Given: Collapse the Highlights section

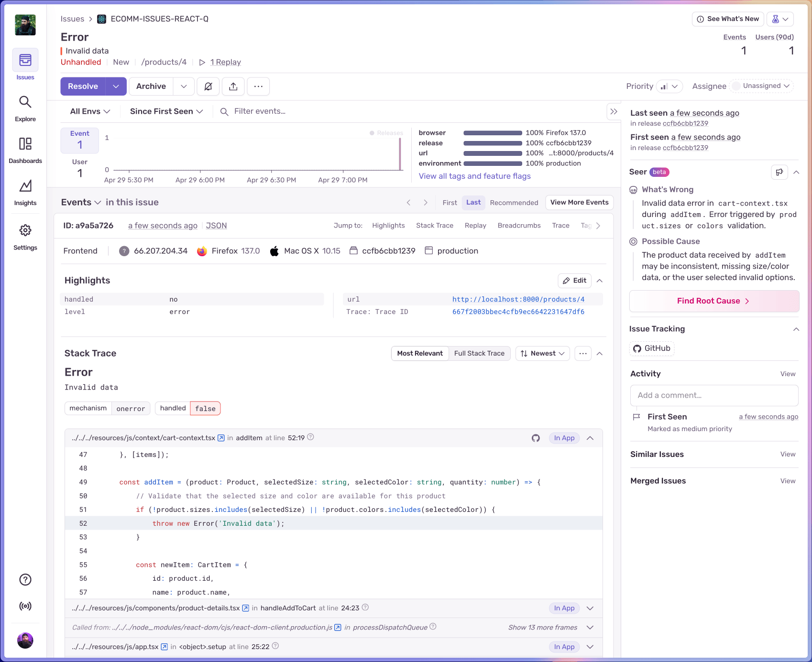Looking at the screenshot, I should (x=600, y=281).
